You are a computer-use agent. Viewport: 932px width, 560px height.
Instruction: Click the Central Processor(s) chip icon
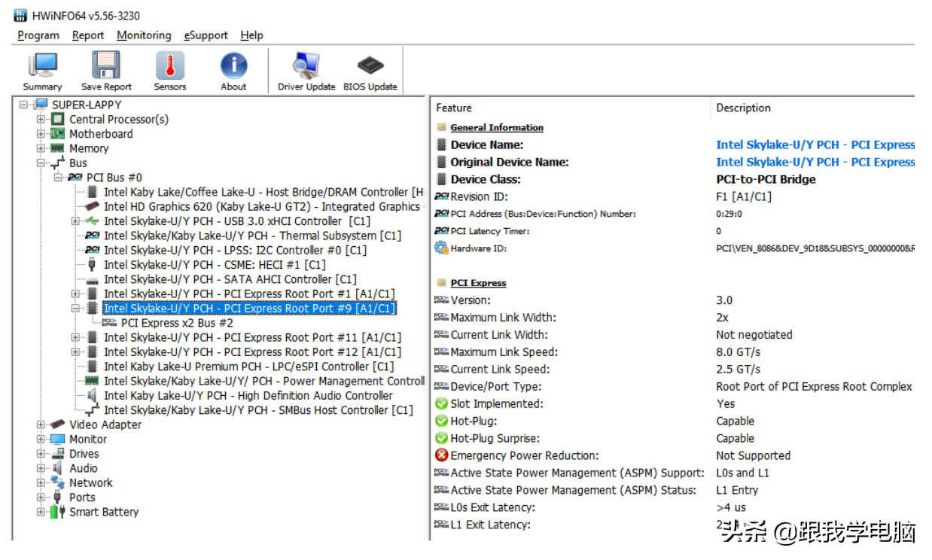(58, 119)
